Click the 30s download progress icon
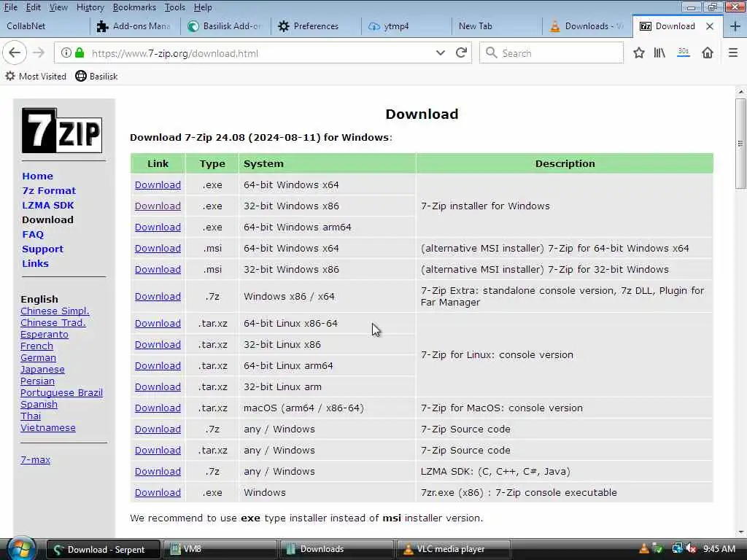Image resolution: width=747 pixels, height=560 pixels. [684, 52]
